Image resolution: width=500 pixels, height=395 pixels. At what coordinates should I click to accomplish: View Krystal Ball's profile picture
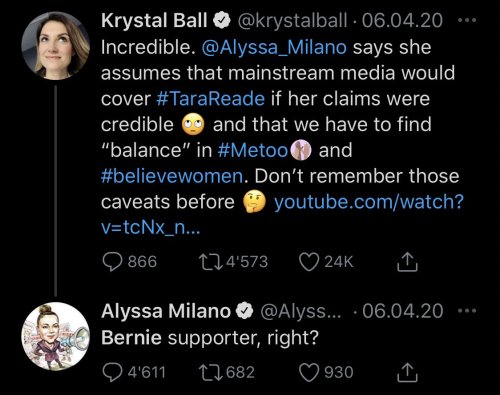56,46
